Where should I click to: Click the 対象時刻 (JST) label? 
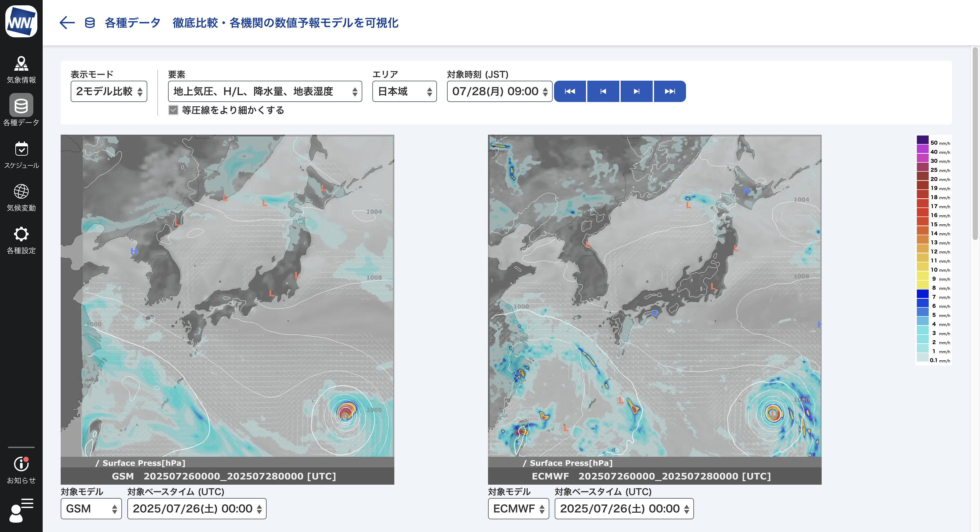[x=477, y=74]
